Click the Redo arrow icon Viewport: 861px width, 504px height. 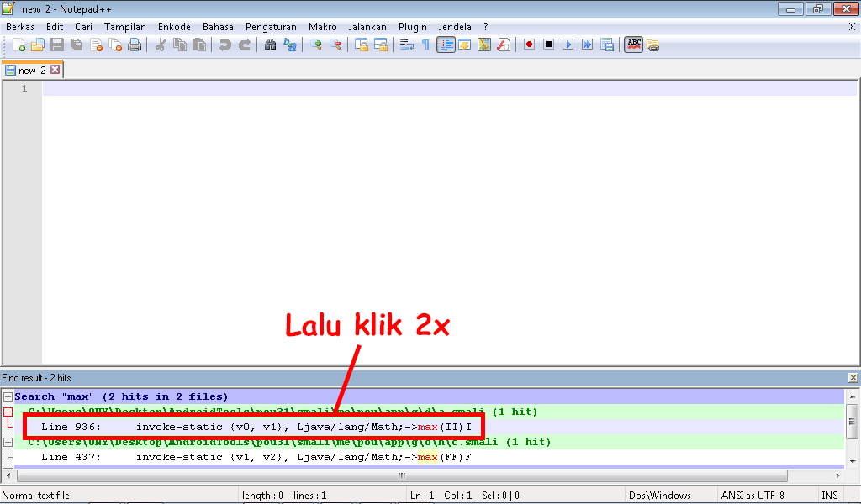pos(245,45)
